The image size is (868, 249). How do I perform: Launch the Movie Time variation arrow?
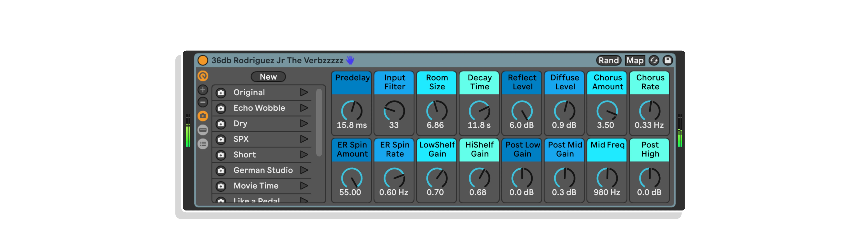coord(304,186)
